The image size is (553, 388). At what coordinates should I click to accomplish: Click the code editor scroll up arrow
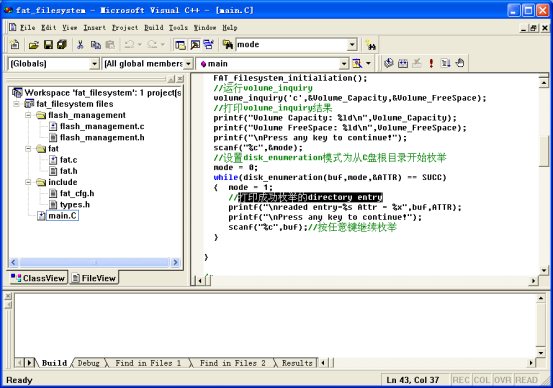click(x=544, y=83)
